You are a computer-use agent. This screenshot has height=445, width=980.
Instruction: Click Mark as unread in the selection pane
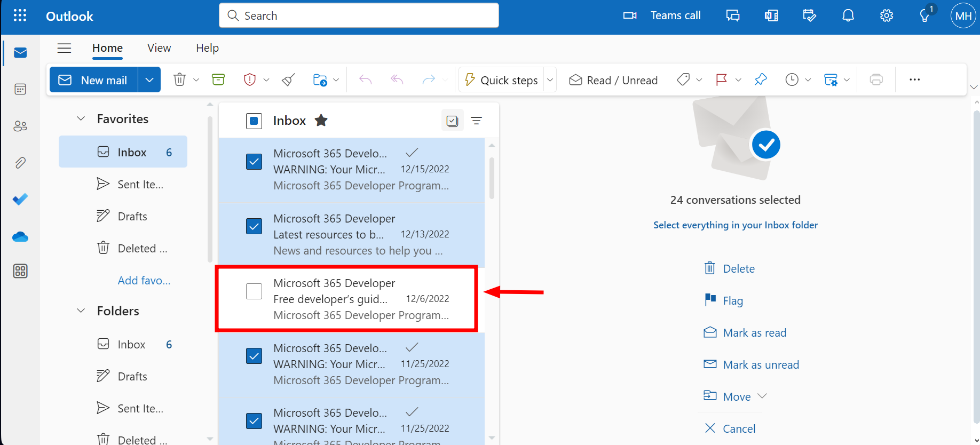(x=761, y=365)
